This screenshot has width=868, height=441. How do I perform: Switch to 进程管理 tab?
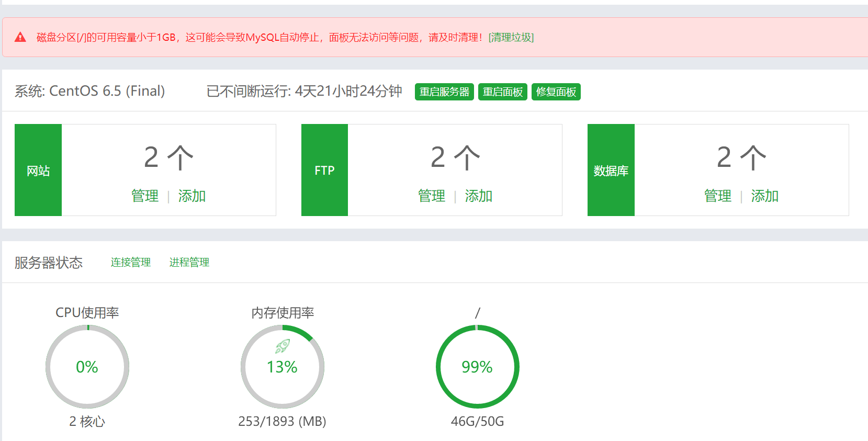pos(189,262)
